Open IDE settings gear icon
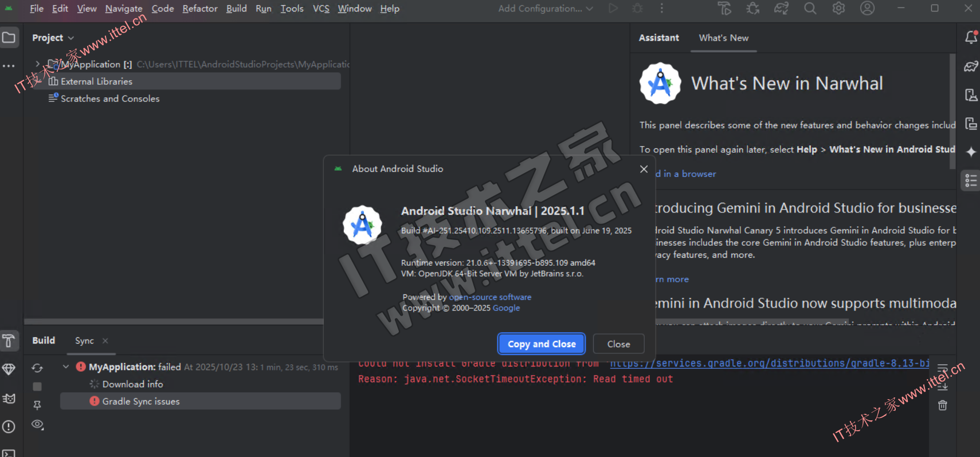The height and width of the screenshot is (457, 980). tap(838, 9)
